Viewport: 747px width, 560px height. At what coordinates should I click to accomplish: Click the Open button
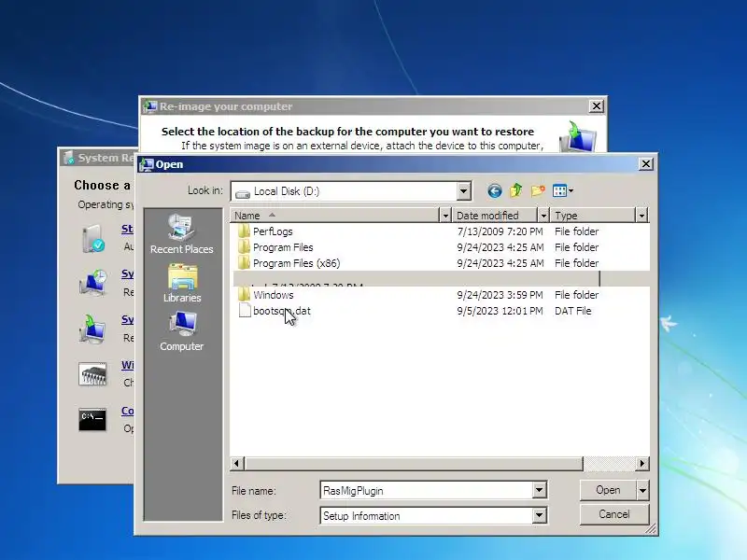608,490
